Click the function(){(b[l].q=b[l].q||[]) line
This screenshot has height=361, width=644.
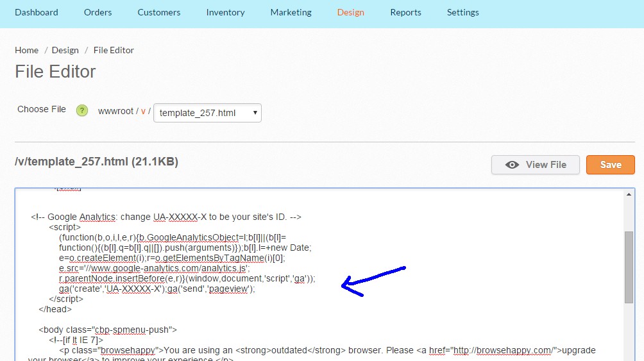point(185,248)
